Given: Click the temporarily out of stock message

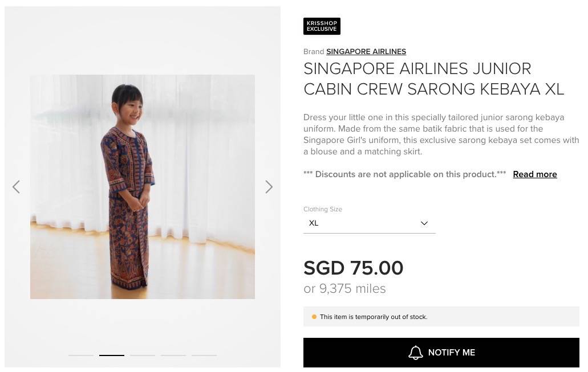Looking at the screenshot, I should (x=374, y=317).
